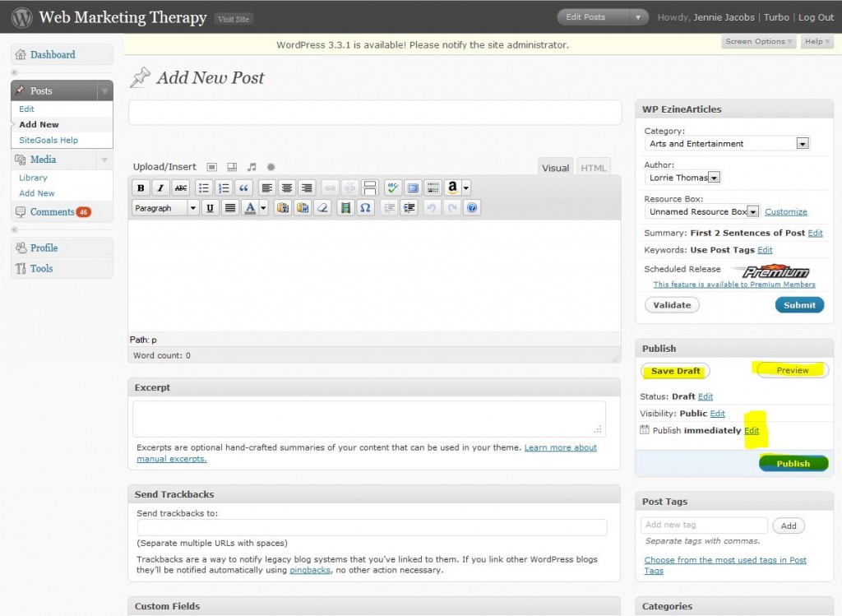Click the green Publish button

click(x=793, y=464)
